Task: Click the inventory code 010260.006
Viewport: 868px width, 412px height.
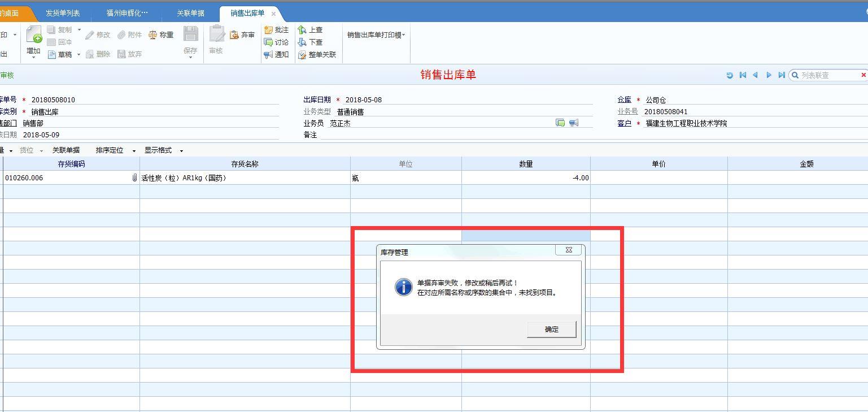Action: (x=24, y=177)
